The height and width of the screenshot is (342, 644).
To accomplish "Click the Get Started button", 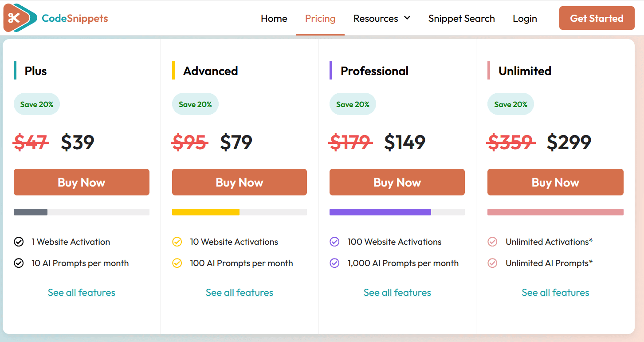I will coord(597,18).
